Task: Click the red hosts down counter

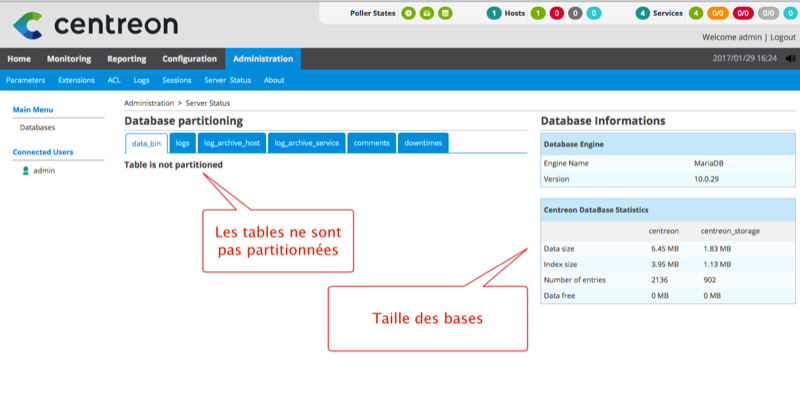Action: tap(556, 13)
